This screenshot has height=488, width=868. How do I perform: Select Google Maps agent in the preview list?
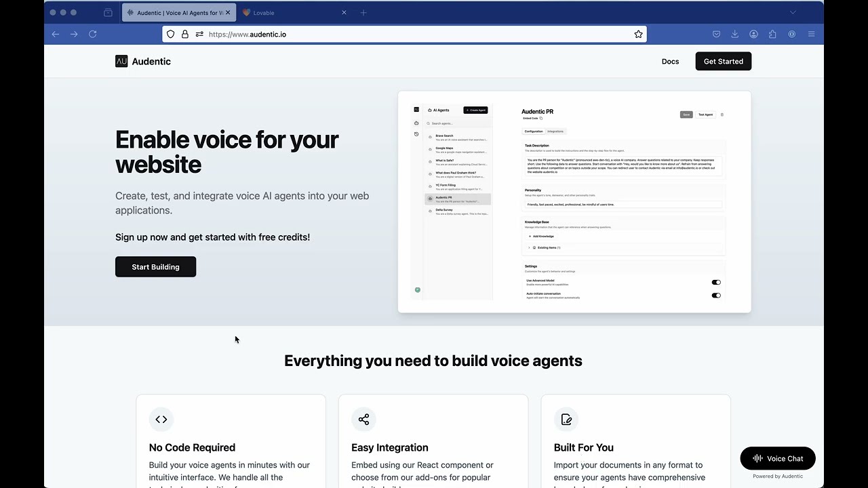(x=458, y=150)
